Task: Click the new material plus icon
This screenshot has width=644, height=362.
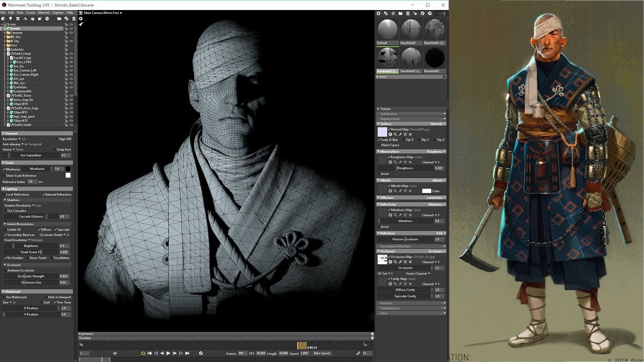Action: (x=379, y=13)
